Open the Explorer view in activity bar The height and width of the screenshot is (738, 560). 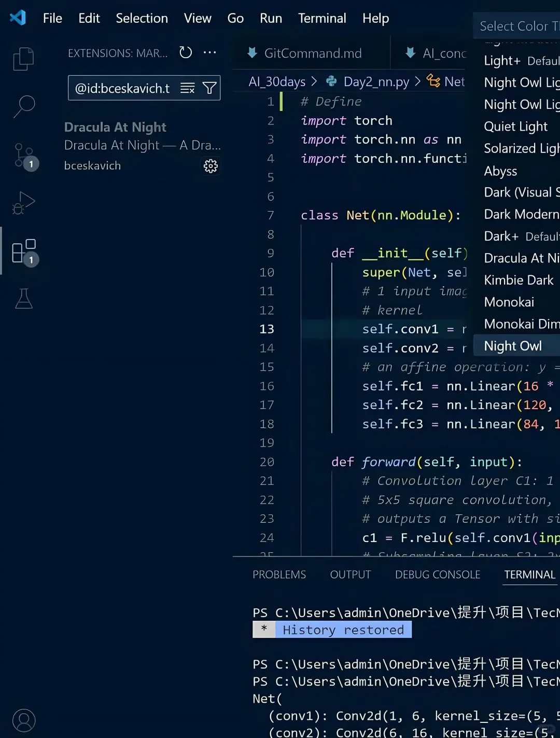[x=23, y=59]
